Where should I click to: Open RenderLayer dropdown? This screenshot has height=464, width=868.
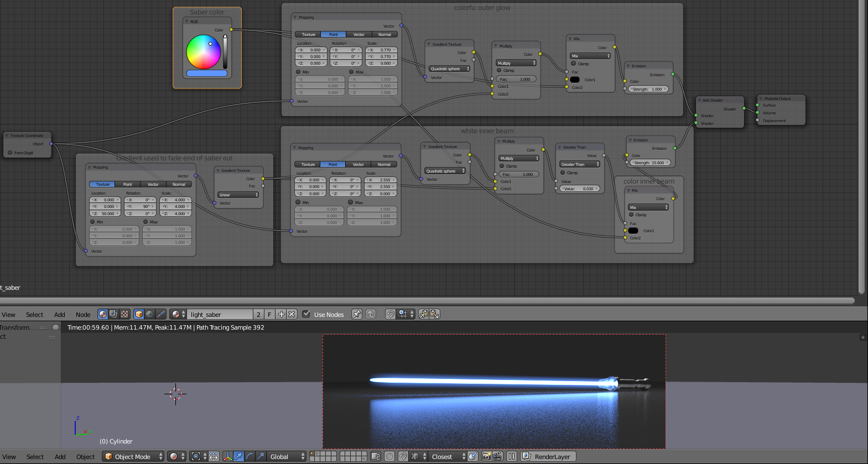[x=549, y=456]
